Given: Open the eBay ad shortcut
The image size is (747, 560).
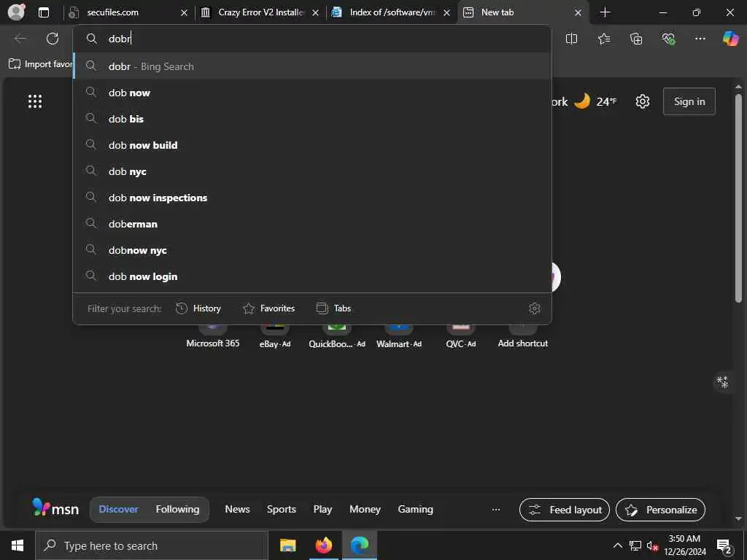Looking at the screenshot, I should tap(275, 336).
